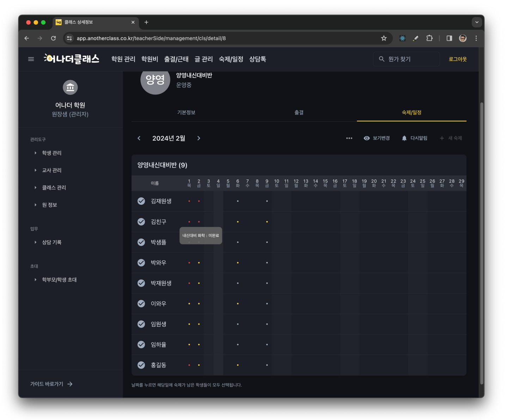The image size is (507, 420).
Task: Open the 학원 관리 menu
Action: (x=123, y=59)
